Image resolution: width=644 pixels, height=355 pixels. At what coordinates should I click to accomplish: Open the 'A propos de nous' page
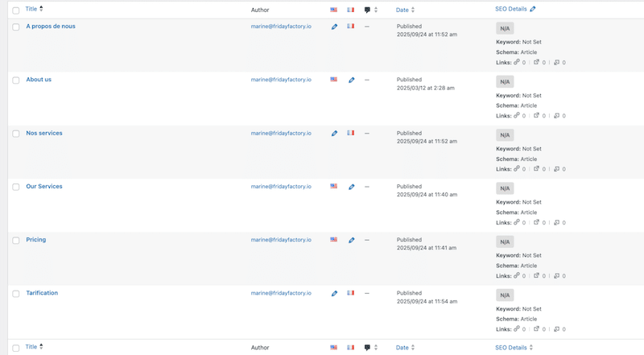[x=51, y=27]
